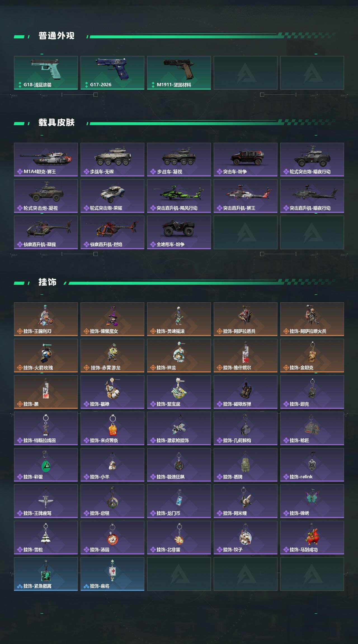This screenshot has height=644, width=358.
Task: Choose the 挂饰-金坦克 charm
Action: [x=312, y=356]
